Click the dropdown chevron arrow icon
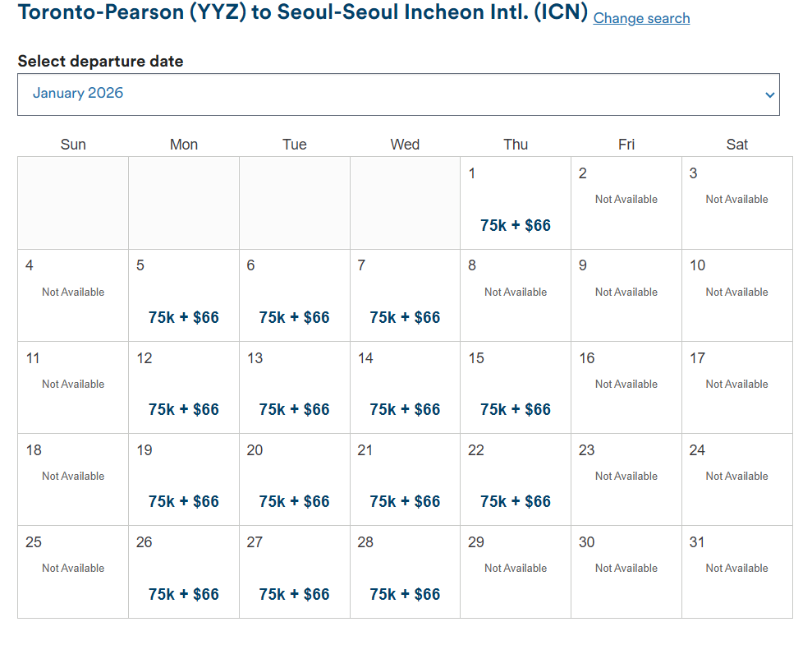 point(769,95)
